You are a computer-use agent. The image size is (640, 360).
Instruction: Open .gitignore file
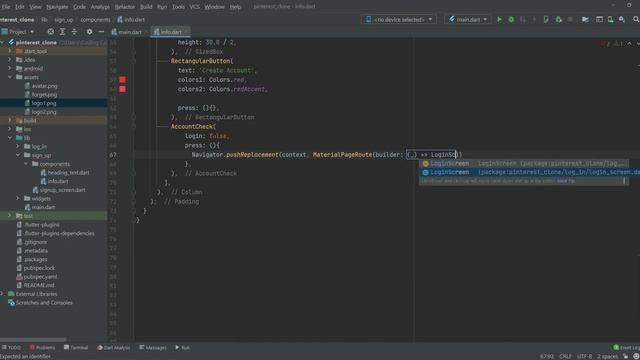pos(35,242)
